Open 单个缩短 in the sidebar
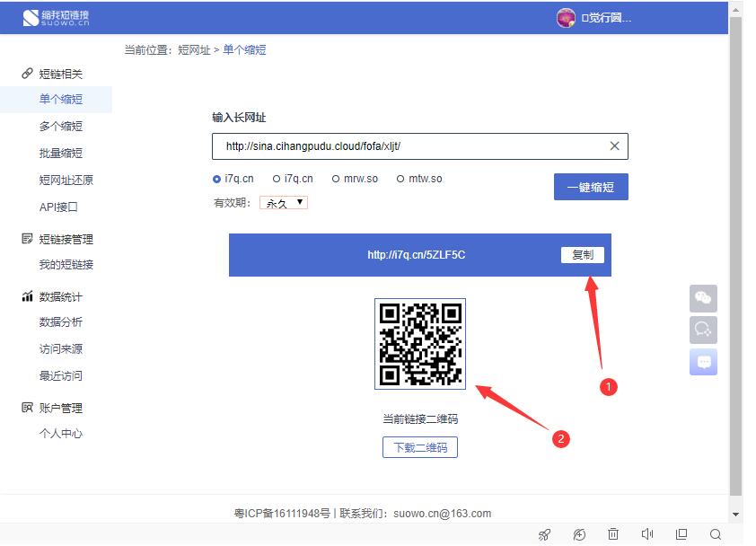 (x=61, y=100)
